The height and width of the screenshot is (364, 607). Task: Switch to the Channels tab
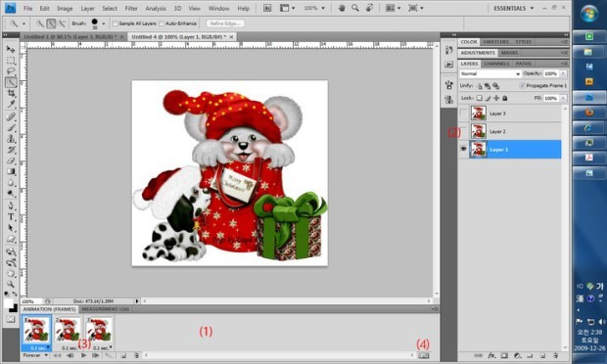(496, 64)
